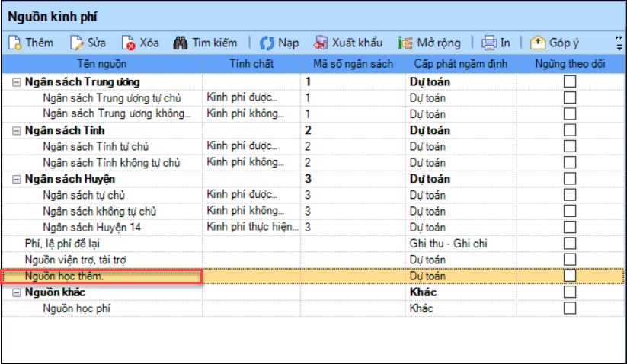
Task: Click the Mã số ngân sách header
Action: click(x=351, y=63)
